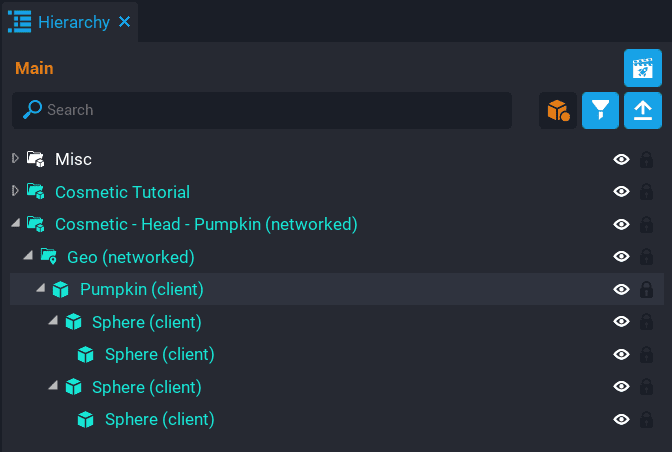The image size is (672, 452).
Task: Expand the Misc folder
Action: pyautogui.click(x=15, y=159)
